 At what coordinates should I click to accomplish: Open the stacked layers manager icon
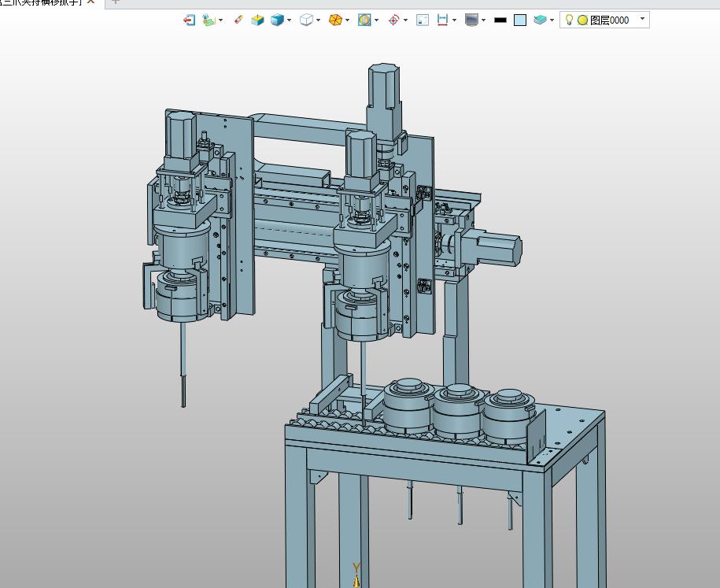point(540,20)
